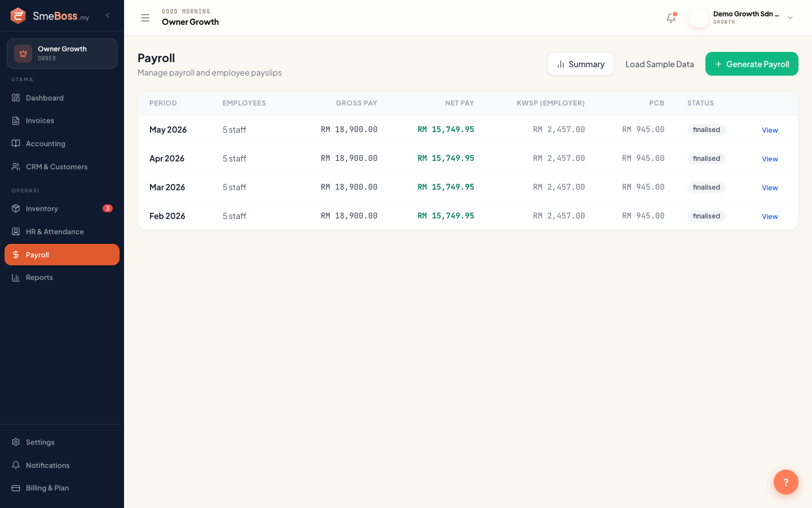
Task: Click the Invoices document icon
Action: click(16, 121)
